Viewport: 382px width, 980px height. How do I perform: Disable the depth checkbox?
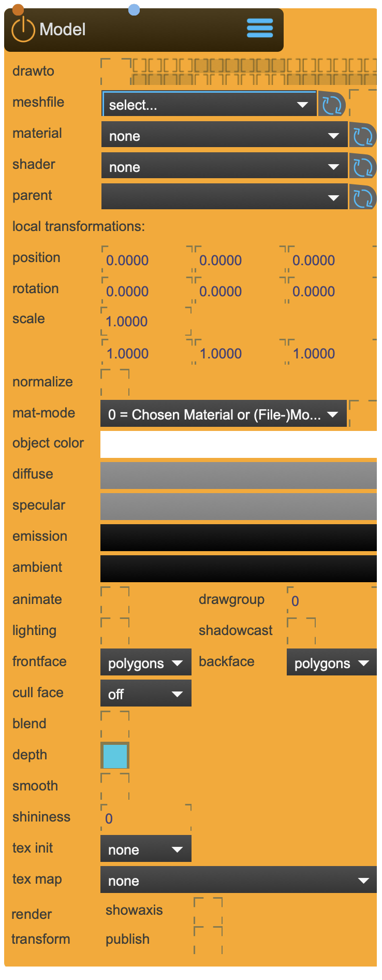[115, 756]
